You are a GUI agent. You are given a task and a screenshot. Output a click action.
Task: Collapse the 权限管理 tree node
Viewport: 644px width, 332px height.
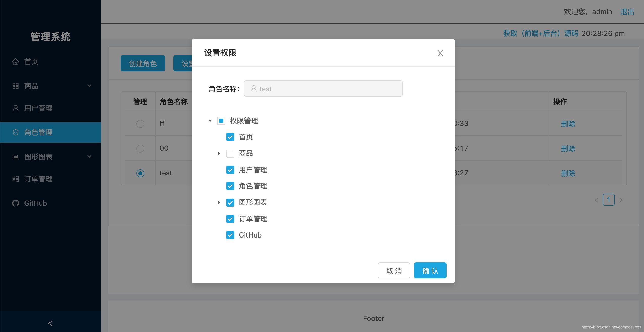[x=210, y=121]
